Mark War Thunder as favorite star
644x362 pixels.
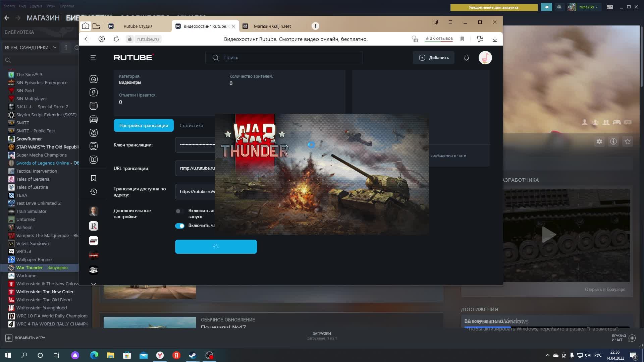coord(627,141)
